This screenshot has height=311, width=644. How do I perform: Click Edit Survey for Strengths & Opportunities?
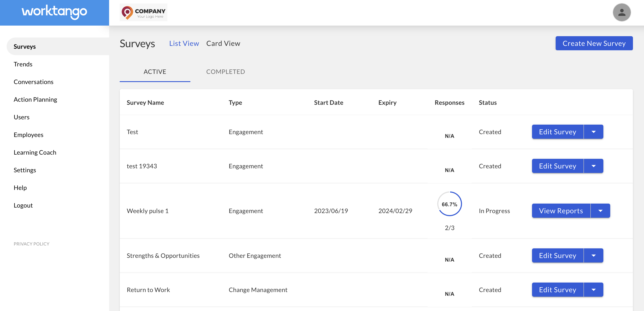557,255
